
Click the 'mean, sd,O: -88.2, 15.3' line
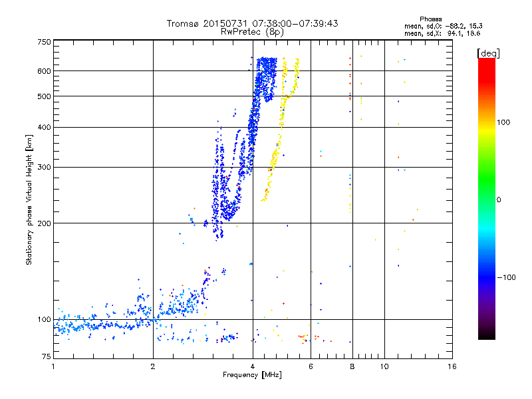443,26
